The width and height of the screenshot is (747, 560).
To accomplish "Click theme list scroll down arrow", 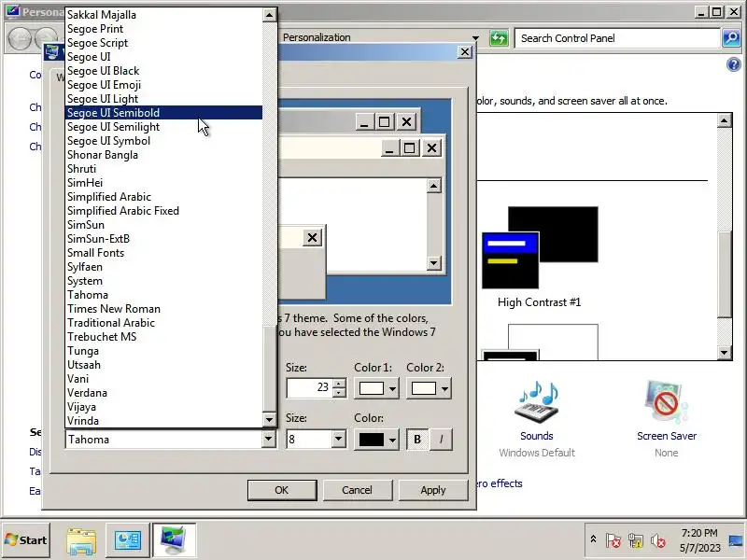I will pyautogui.click(x=725, y=353).
